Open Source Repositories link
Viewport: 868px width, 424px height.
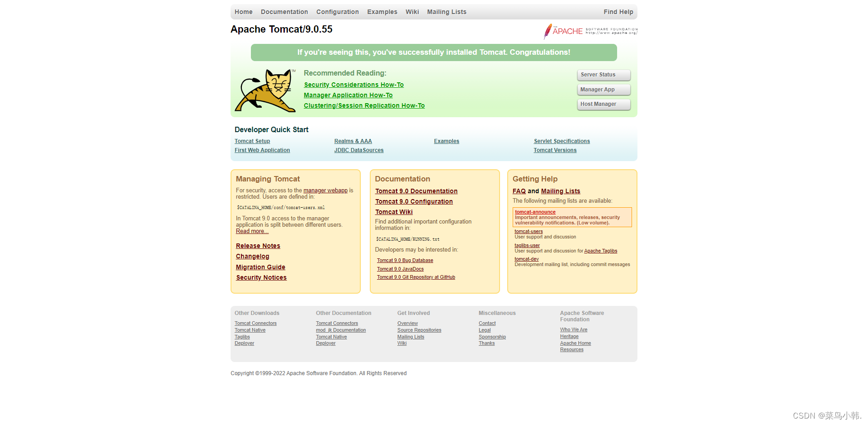pyautogui.click(x=419, y=330)
